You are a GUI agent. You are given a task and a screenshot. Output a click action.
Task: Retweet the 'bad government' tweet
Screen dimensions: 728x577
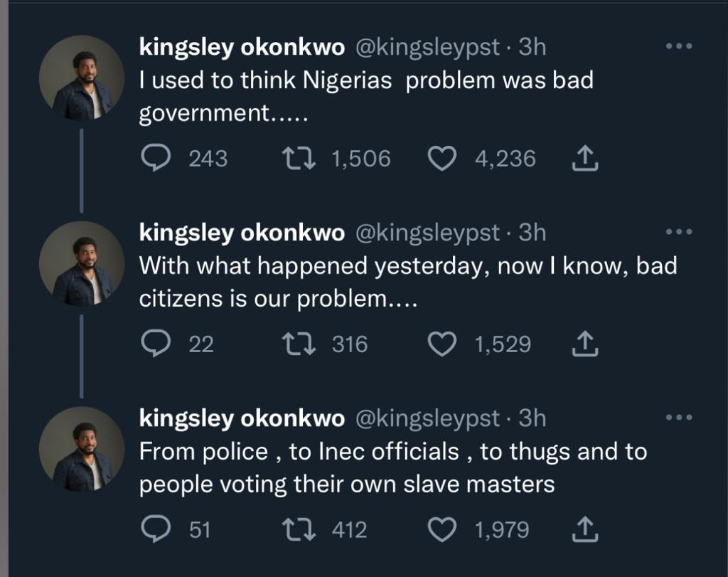pos(299,159)
